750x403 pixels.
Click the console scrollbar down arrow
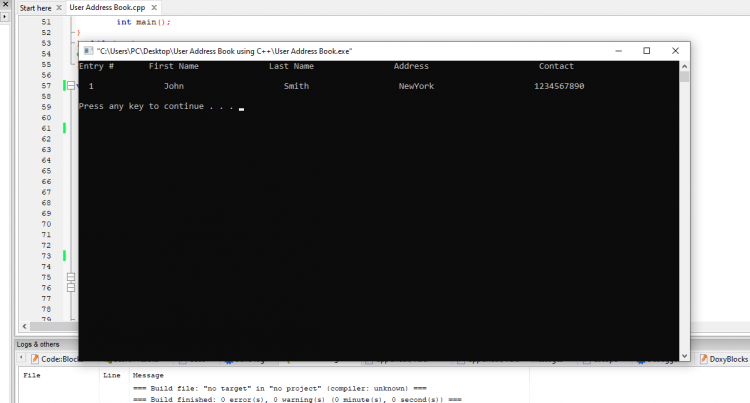[684, 356]
